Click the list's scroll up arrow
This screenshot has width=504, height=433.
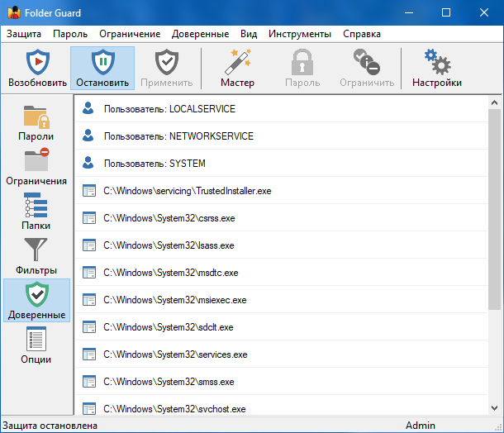pos(494,102)
